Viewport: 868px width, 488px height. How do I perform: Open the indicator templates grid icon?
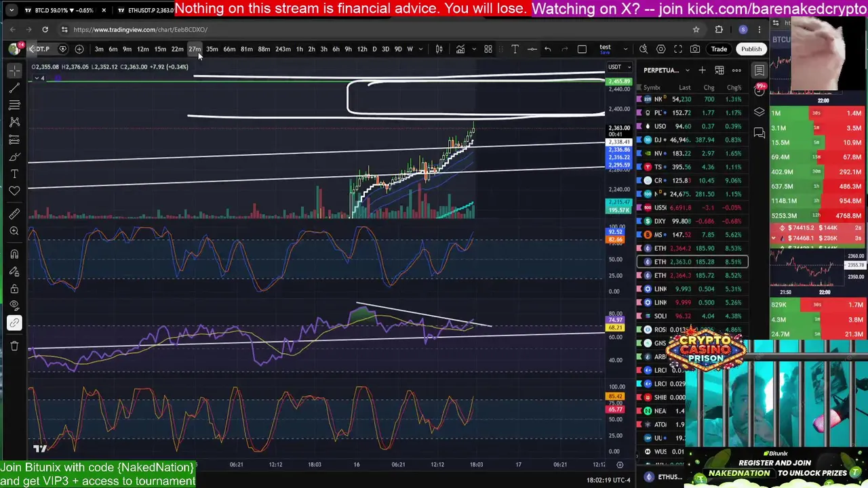coord(488,49)
